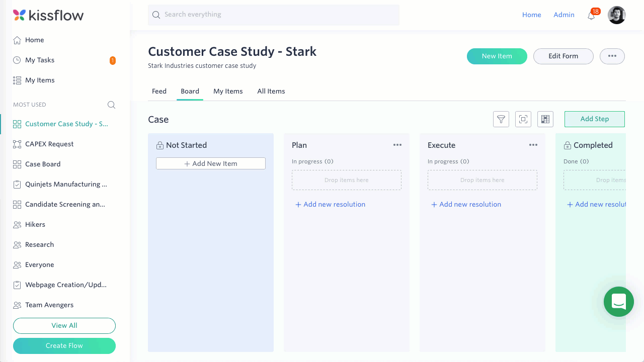Expand the Execute step options menu
644x362 pixels.
coord(533,145)
